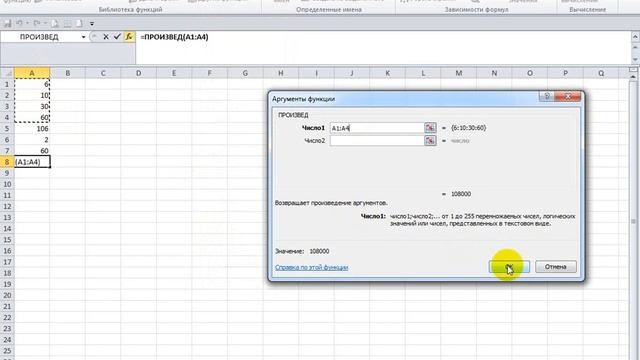
Task: Click the Библиотека функций group label
Action: click(x=130, y=9)
